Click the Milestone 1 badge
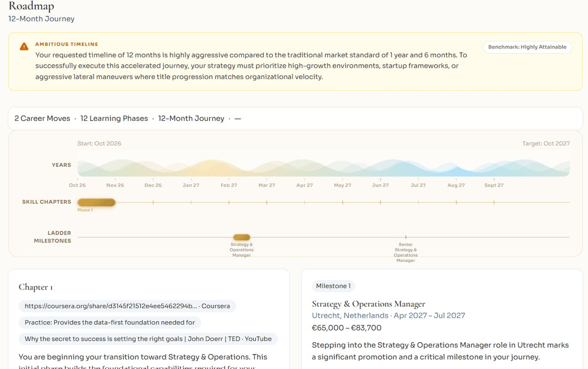 [333, 286]
